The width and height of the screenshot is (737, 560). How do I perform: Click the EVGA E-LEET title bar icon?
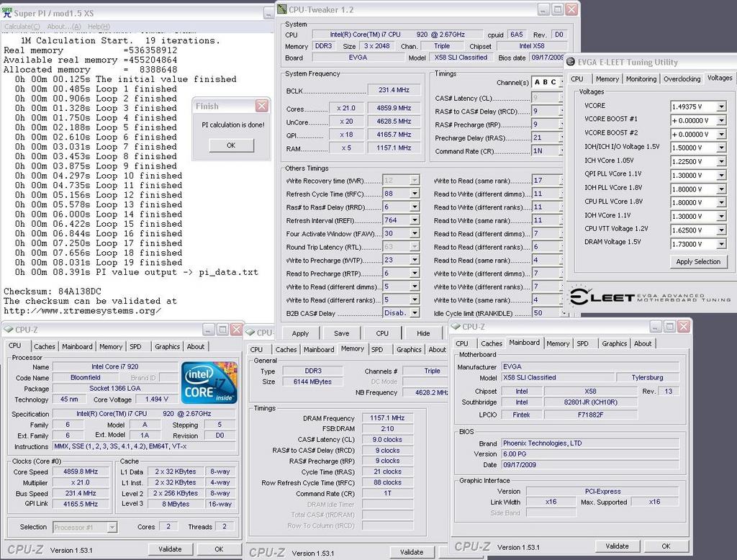click(571, 62)
